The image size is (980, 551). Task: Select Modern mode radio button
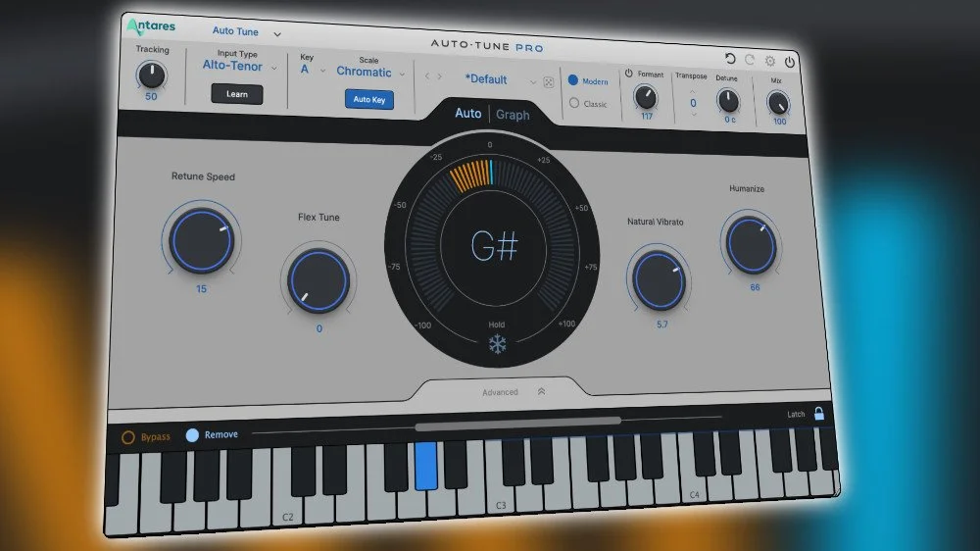pos(573,80)
